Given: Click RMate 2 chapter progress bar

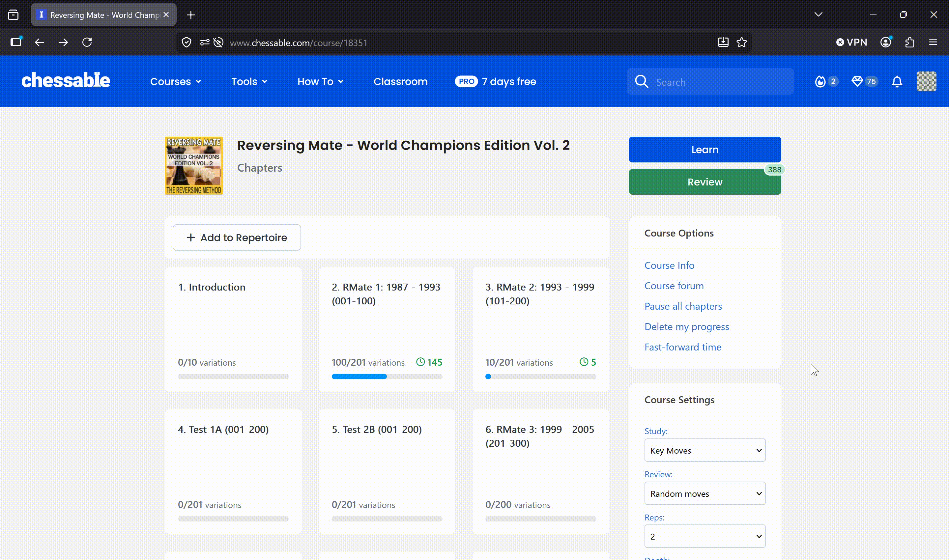Looking at the screenshot, I should point(540,377).
